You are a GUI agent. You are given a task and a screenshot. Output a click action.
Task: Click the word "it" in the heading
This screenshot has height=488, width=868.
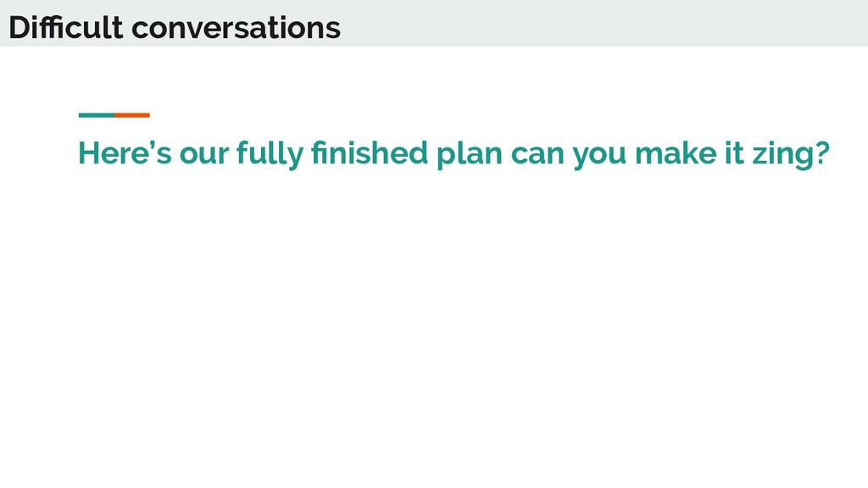[734, 152]
